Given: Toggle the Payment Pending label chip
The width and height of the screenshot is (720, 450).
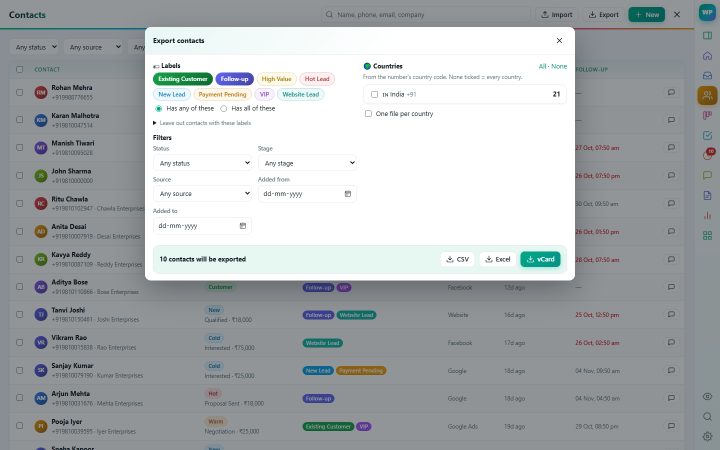Looking at the screenshot, I should [x=222, y=94].
